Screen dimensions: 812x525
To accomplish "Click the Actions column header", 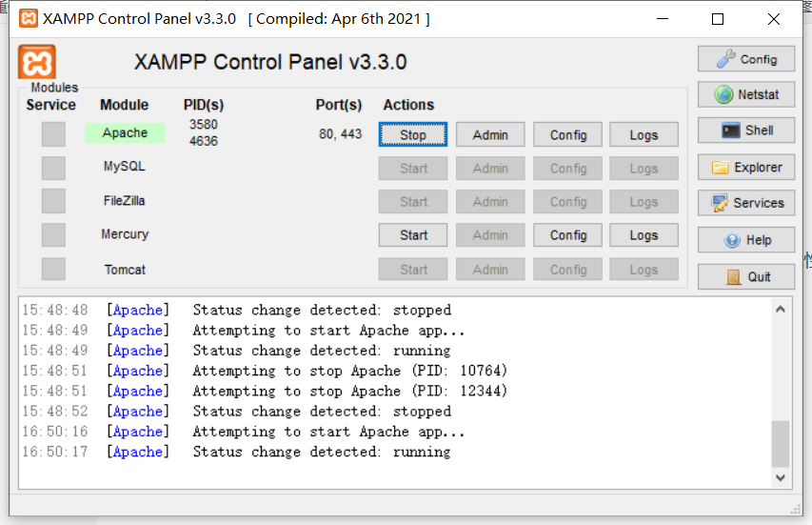I will [408, 105].
